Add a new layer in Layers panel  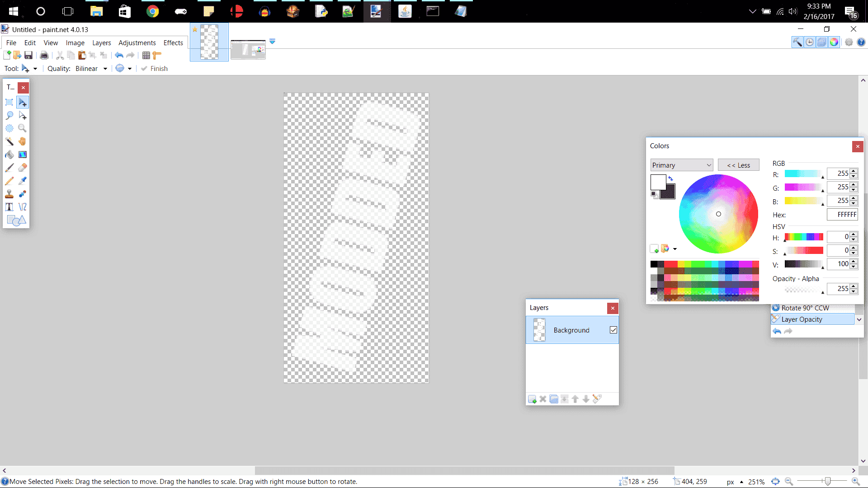click(532, 399)
